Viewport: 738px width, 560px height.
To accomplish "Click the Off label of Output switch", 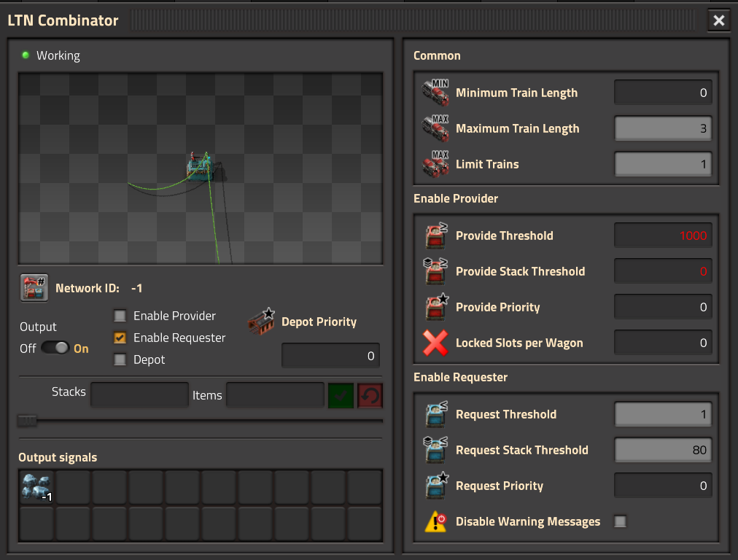I will [28, 349].
